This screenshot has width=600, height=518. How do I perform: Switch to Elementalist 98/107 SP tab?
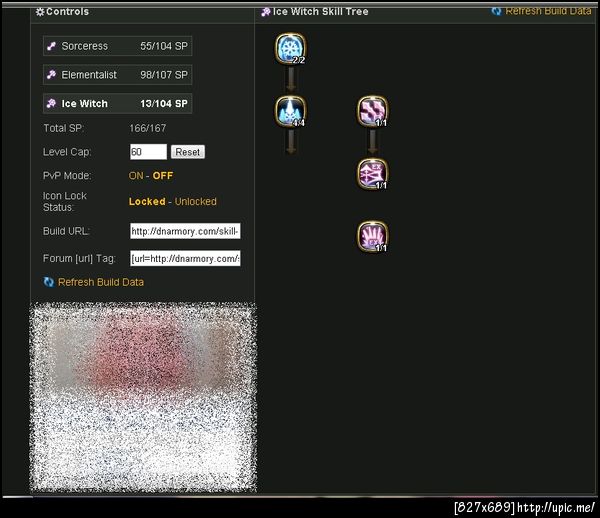click(117, 75)
